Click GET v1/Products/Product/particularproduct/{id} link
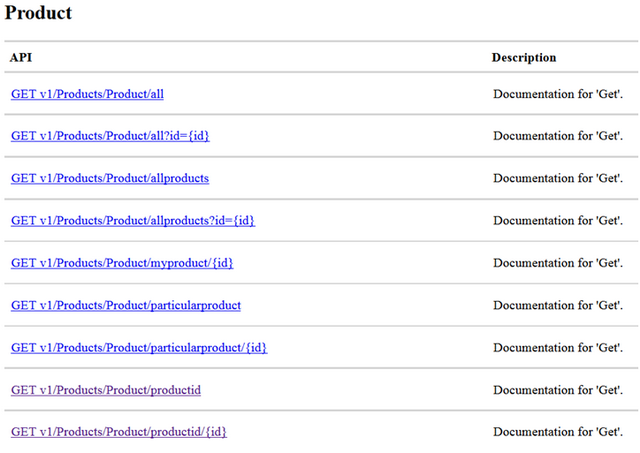640x453 pixels. pyautogui.click(x=139, y=348)
